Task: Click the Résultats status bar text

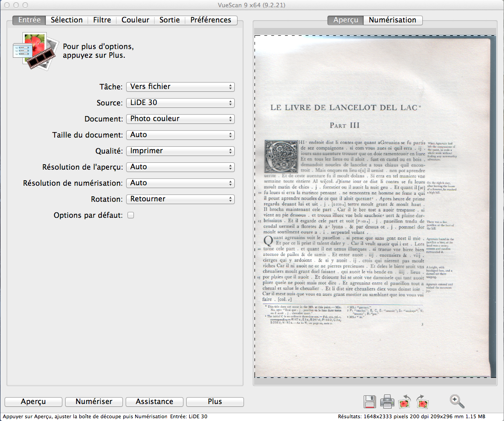Action: coord(411,416)
